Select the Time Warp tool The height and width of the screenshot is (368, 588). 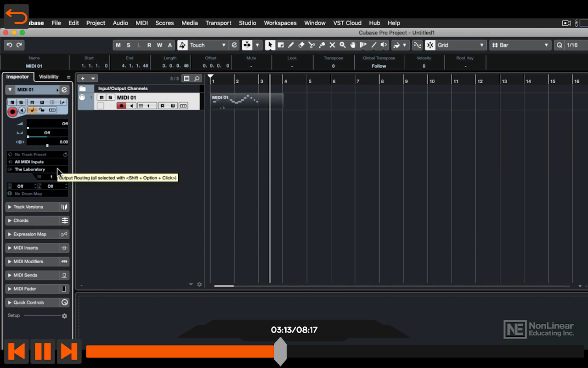tap(363, 45)
